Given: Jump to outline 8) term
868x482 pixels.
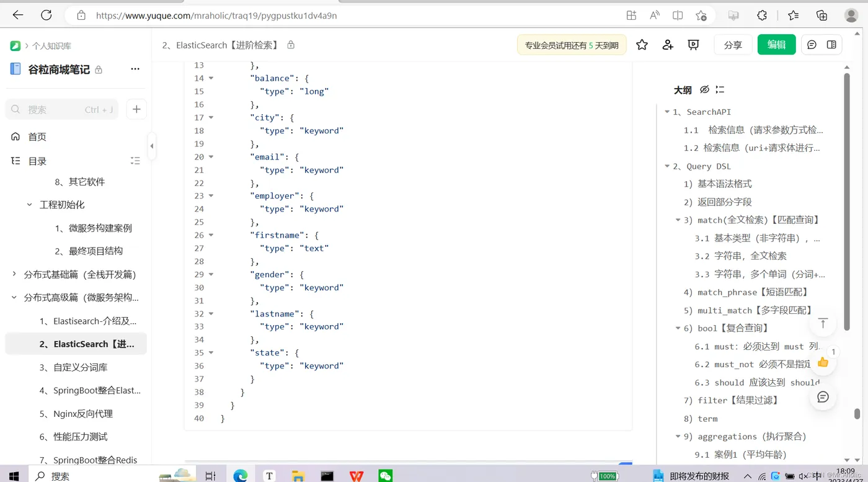Looking at the screenshot, I should pos(701,418).
